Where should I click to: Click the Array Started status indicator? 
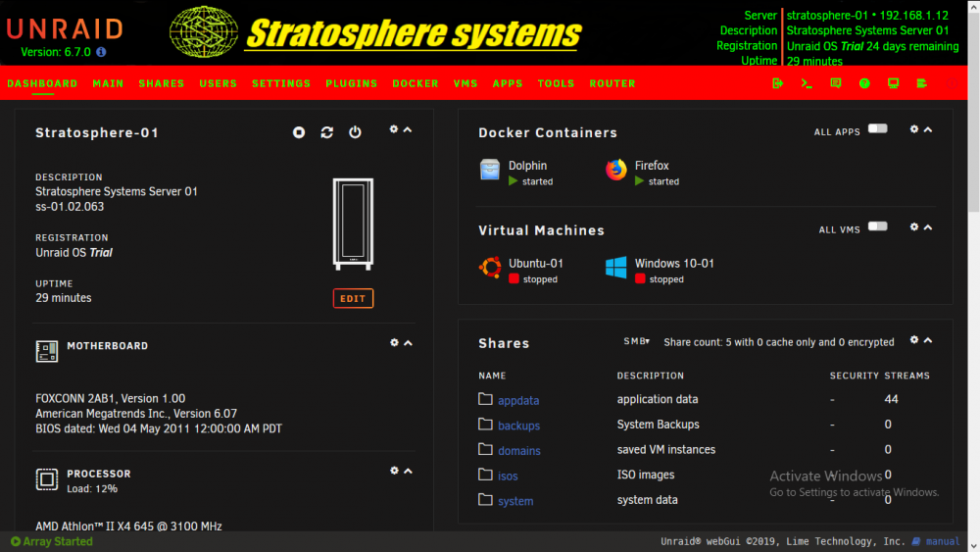tap(52, 541)
